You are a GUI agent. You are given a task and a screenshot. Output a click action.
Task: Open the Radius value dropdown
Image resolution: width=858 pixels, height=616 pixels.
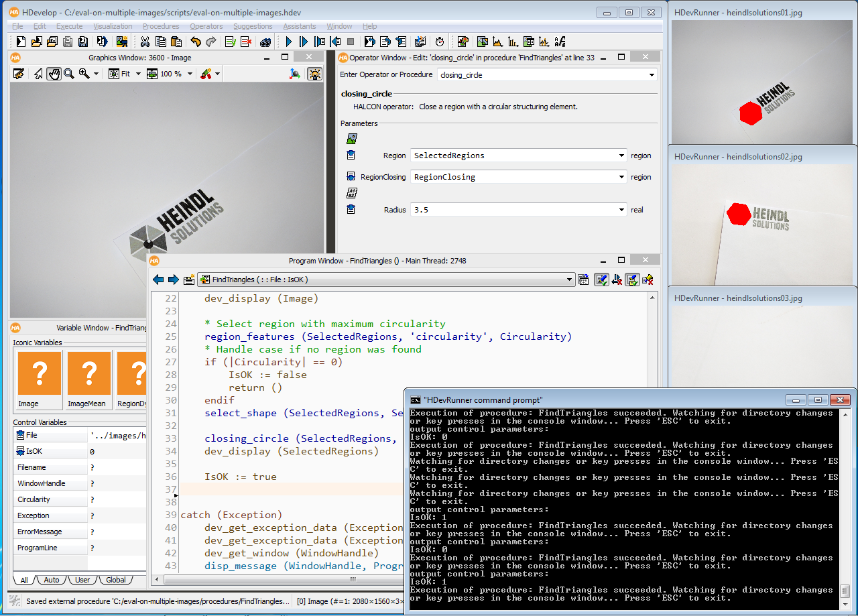622,210
